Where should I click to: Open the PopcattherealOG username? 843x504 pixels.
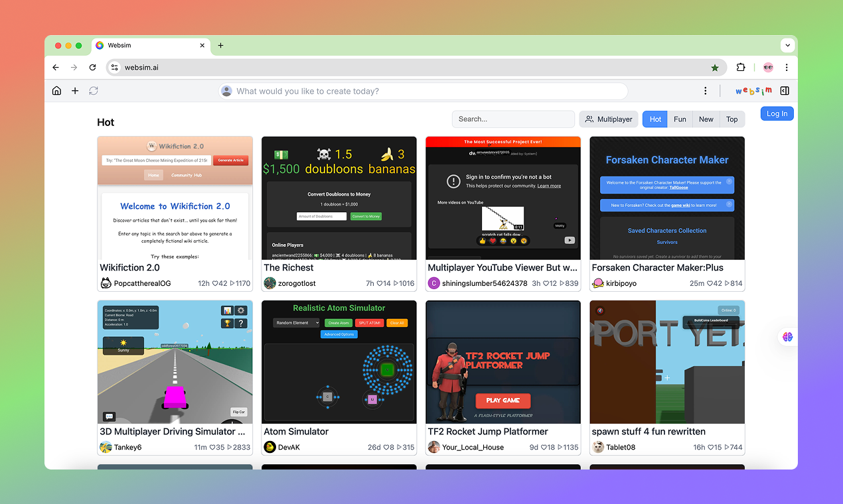click(x=142, y=283)
